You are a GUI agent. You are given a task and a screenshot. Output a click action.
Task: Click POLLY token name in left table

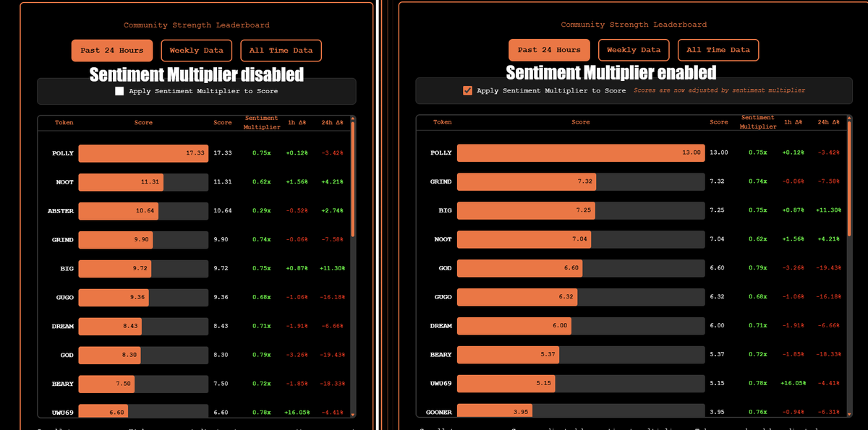click(63, 153)
